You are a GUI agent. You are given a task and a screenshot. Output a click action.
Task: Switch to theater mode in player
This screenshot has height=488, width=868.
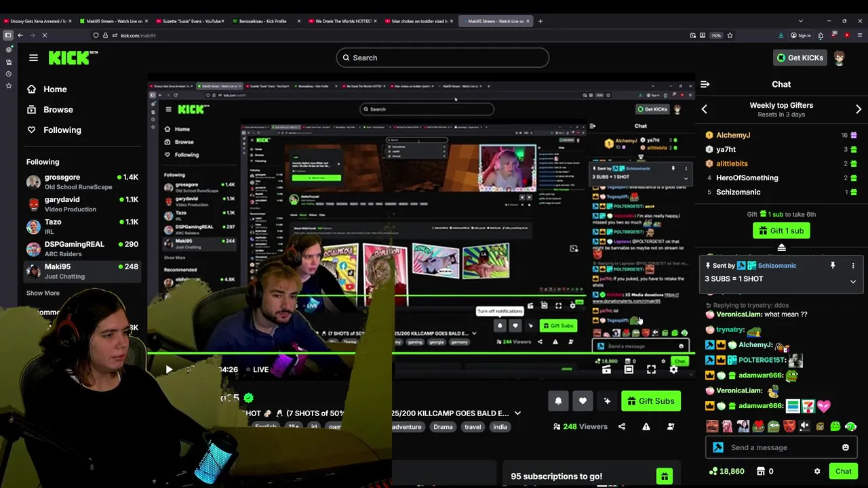(x=629, y=369)
